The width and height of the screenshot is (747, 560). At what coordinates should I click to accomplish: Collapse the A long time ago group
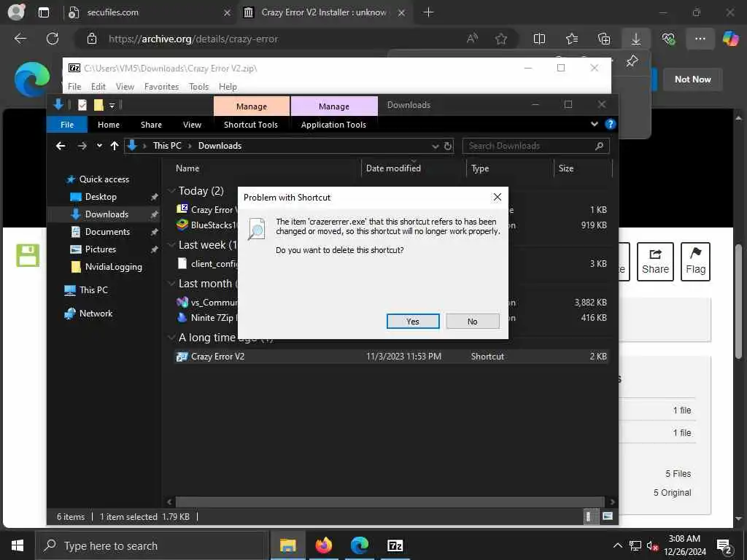[x=171, y=338]
